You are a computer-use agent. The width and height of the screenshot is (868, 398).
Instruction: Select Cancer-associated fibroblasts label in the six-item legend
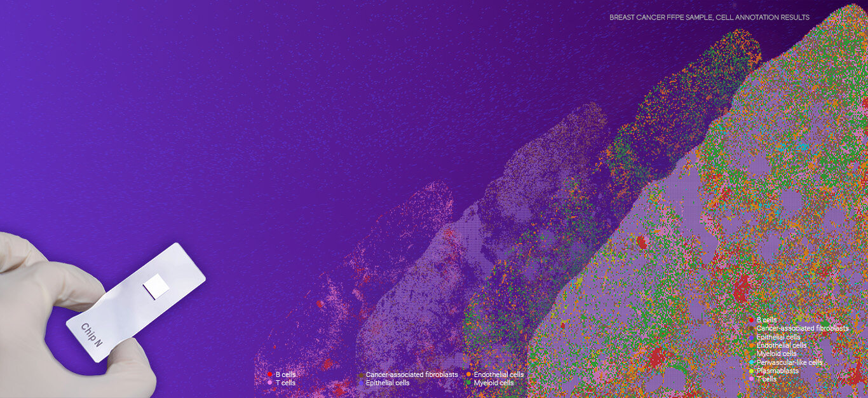(x=412, y=375)
